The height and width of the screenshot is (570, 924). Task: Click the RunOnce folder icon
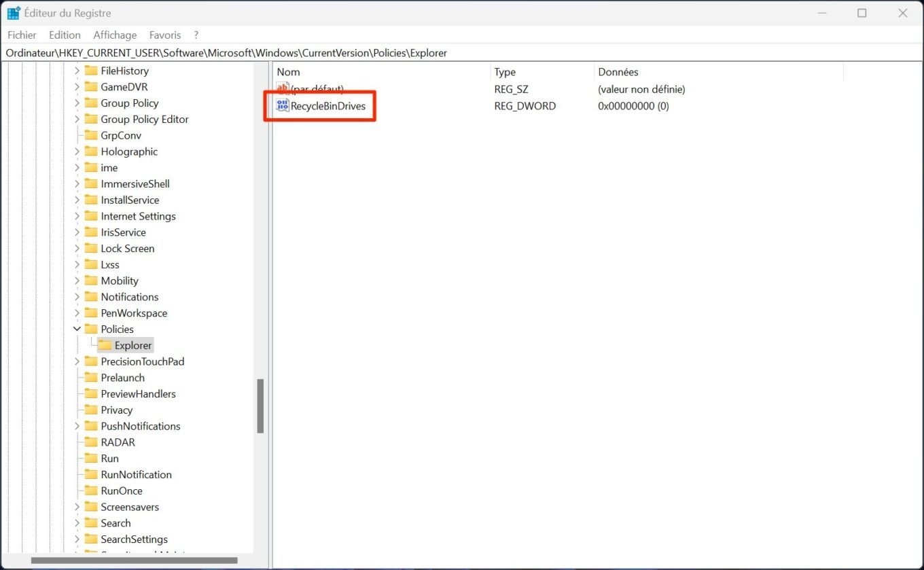[91, 491]
